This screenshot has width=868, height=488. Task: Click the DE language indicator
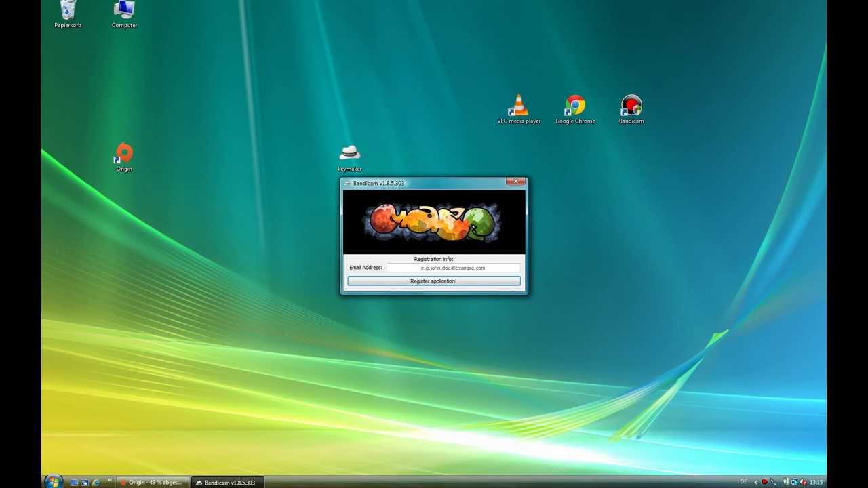click(x=744, y=482)
